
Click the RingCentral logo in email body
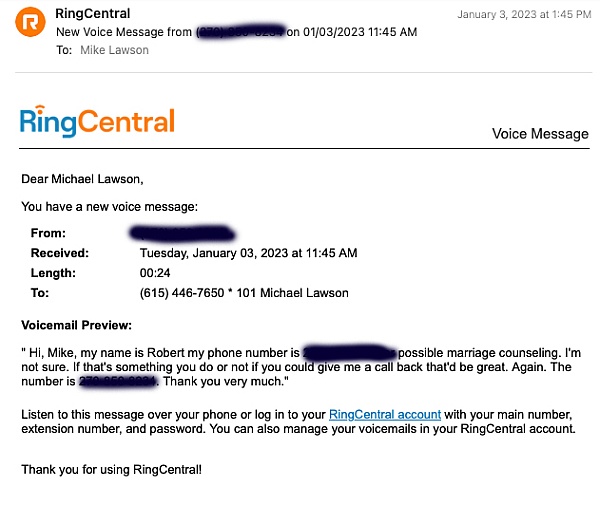pyautogui.click(x=97, y=122)
